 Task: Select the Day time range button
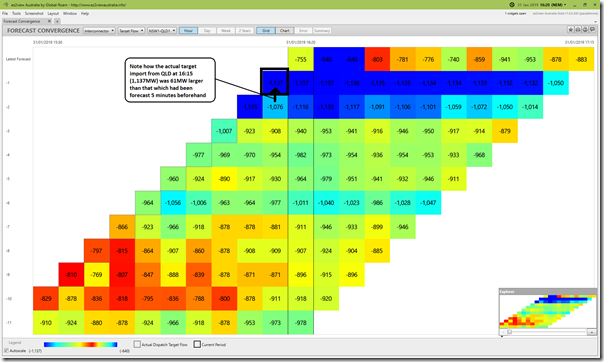207,30
